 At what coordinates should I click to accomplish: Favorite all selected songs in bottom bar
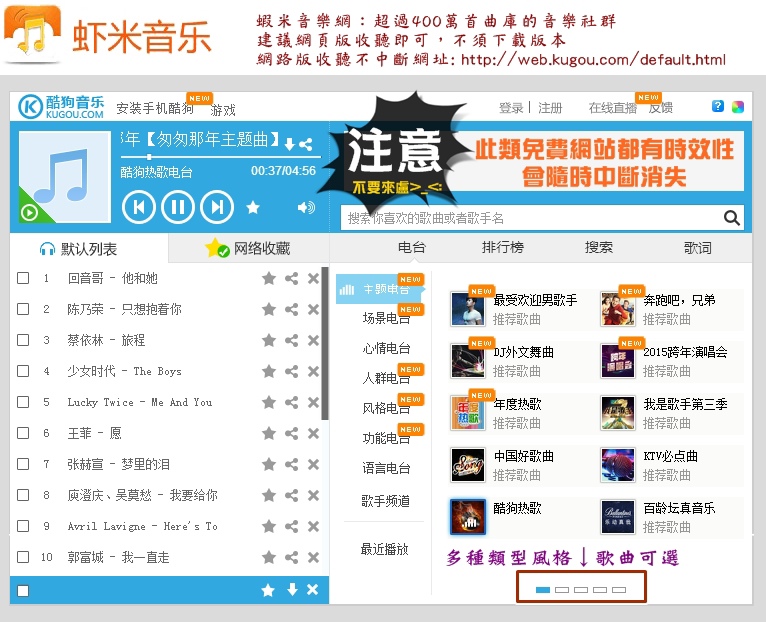pyautogui.click(x=268, y=590)
